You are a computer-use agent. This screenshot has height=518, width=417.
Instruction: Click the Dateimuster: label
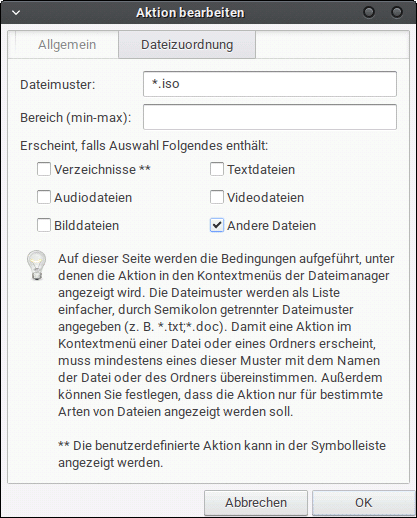(x=58, y=85)
